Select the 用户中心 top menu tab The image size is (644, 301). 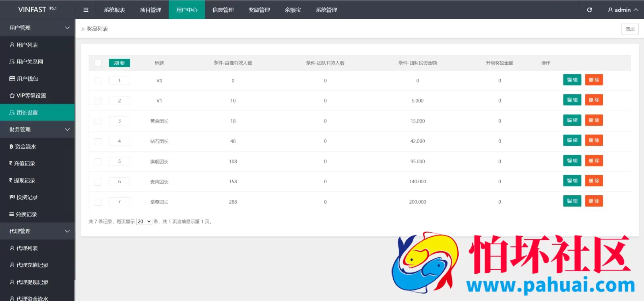[x=187, y=10]
